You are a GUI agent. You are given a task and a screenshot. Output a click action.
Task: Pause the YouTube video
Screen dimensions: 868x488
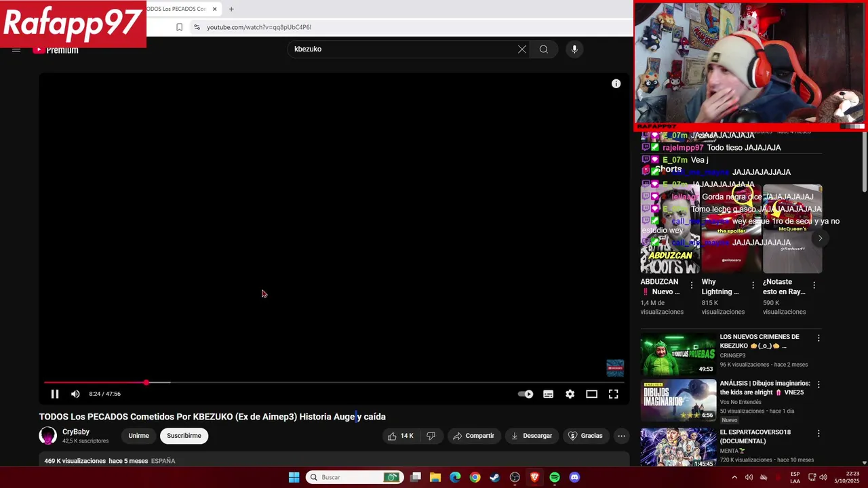[x=55, y=394]
